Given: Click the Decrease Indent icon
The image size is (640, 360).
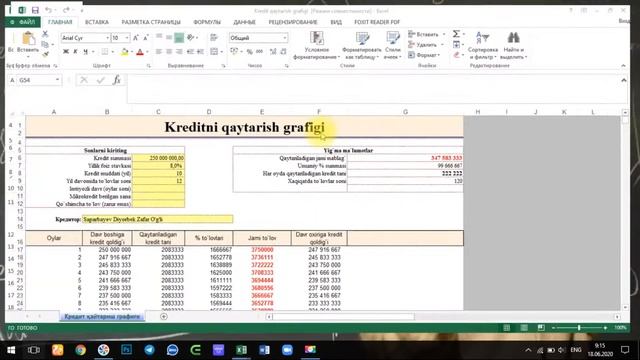Looking at the screenshot, I should 190,51.
